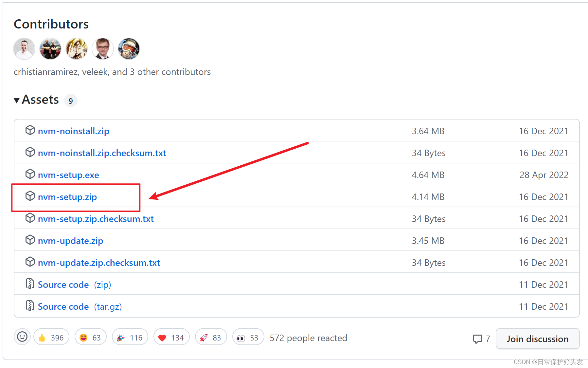
Task: Click zip file icon beside Source code (zip)
Action: coord(30,284)
